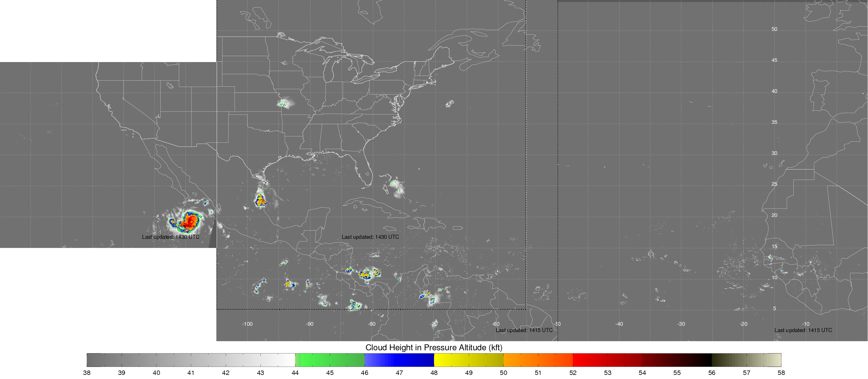Click 'Last updated: 1415 UTC' near the -10 longitude label
The width and height of the screenshot is (868, 379).
pyautogui.click(x=803, y=330)
